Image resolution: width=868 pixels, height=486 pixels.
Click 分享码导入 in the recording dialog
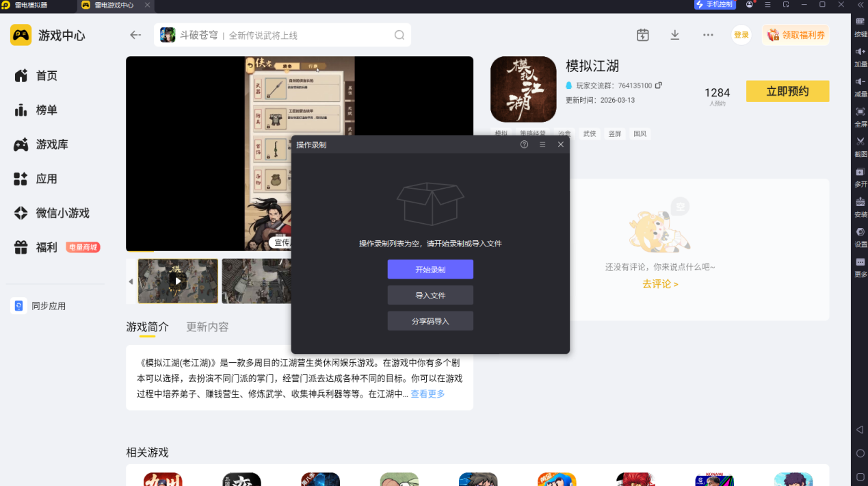(430, 321)
